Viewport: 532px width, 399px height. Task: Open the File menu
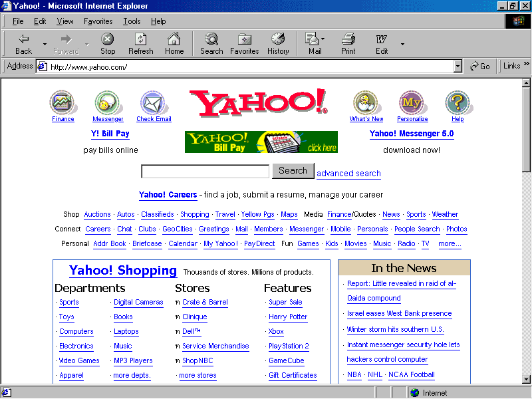tap(18, 21)
